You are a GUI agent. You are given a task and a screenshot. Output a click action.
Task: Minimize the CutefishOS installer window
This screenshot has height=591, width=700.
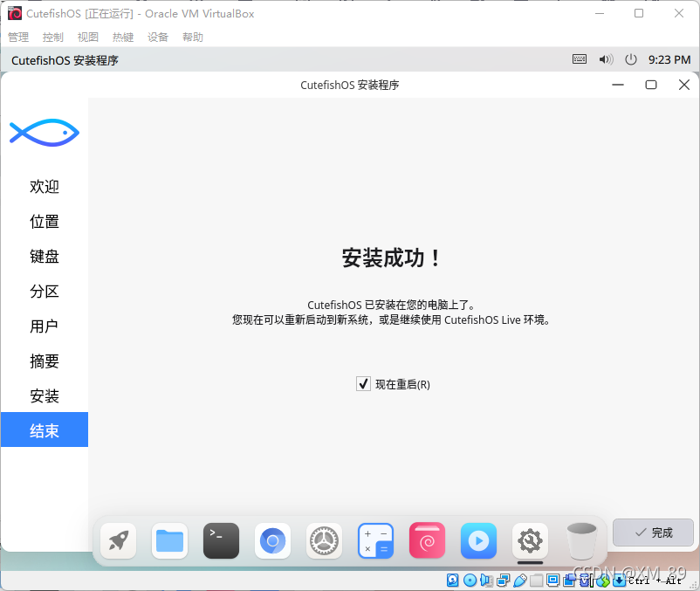pos(618,85)
